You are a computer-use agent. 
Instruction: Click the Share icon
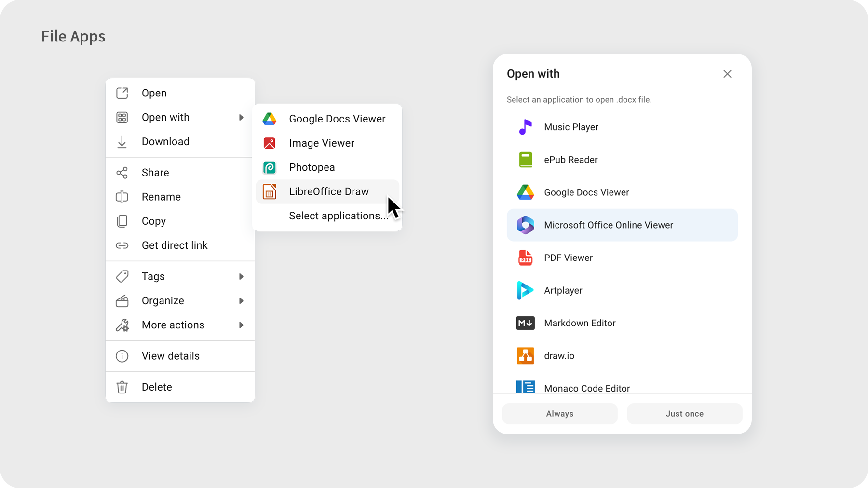click(x=122, y=173)
